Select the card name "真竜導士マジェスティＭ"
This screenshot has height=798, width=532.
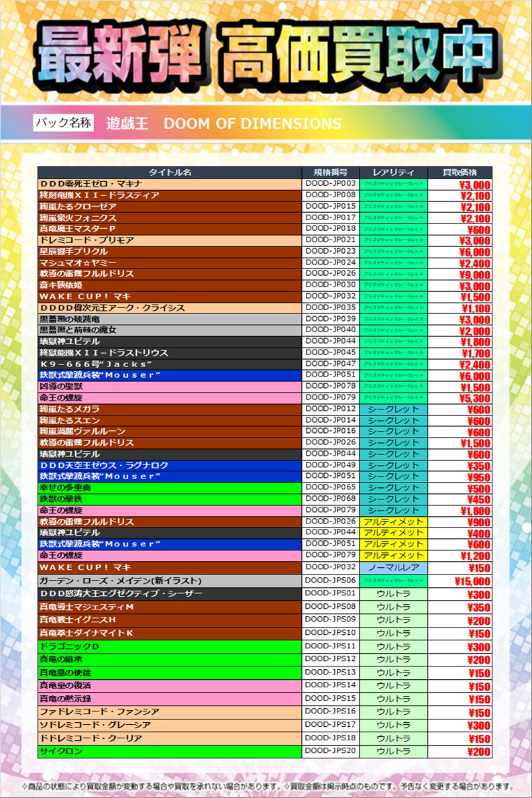tap(87, 607)
